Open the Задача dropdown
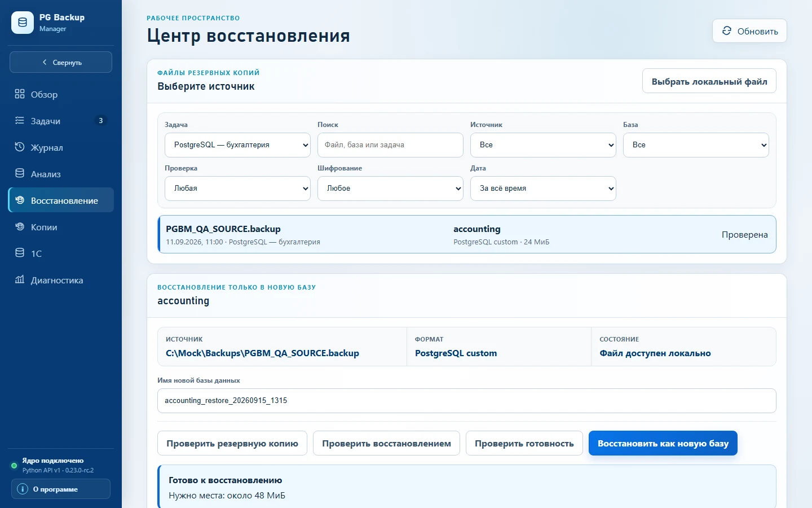This screenshot has width=812, height=508. point(237,145)
